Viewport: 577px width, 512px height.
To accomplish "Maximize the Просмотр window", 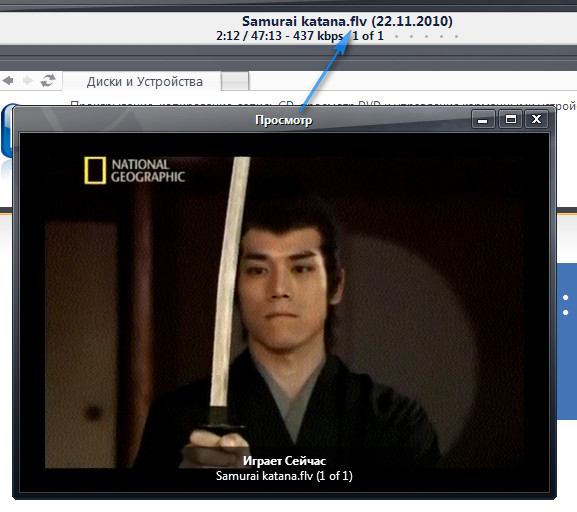I will pyautogui.click(x=510, y=119).
